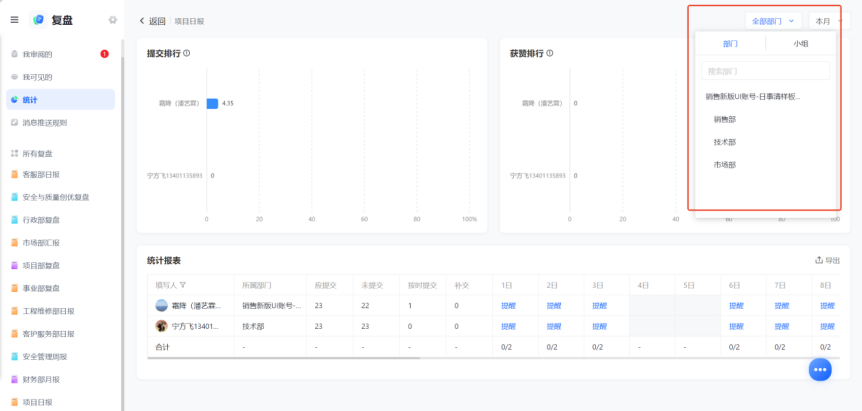Click the icon beside 消息推送规则
Image resolution: width=862 pixels, height=411 pixels.
(x=15, y=123)
